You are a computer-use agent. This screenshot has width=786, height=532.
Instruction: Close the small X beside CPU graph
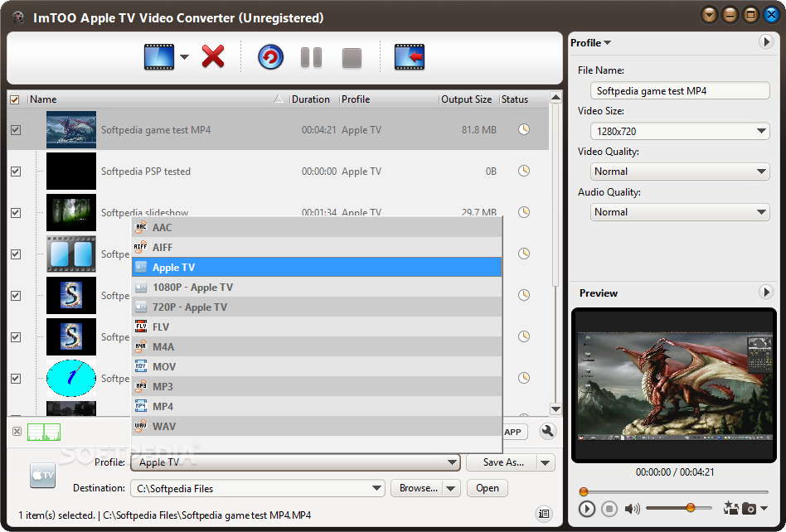click(x=17, y=431)
